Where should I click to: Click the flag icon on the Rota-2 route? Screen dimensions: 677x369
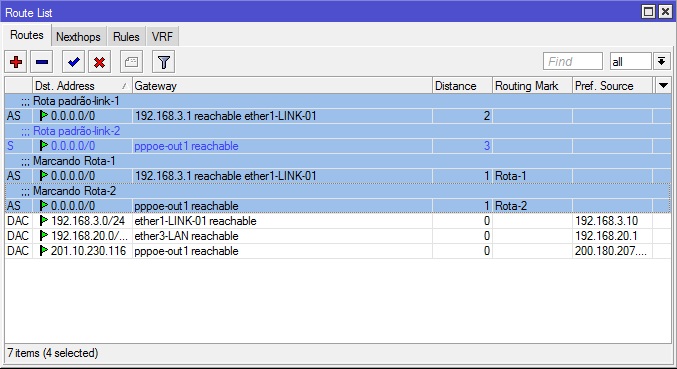click(x=44, y=206)
